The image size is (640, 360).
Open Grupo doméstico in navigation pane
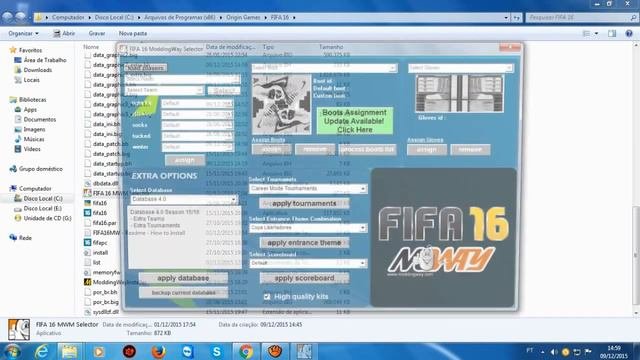41,169
